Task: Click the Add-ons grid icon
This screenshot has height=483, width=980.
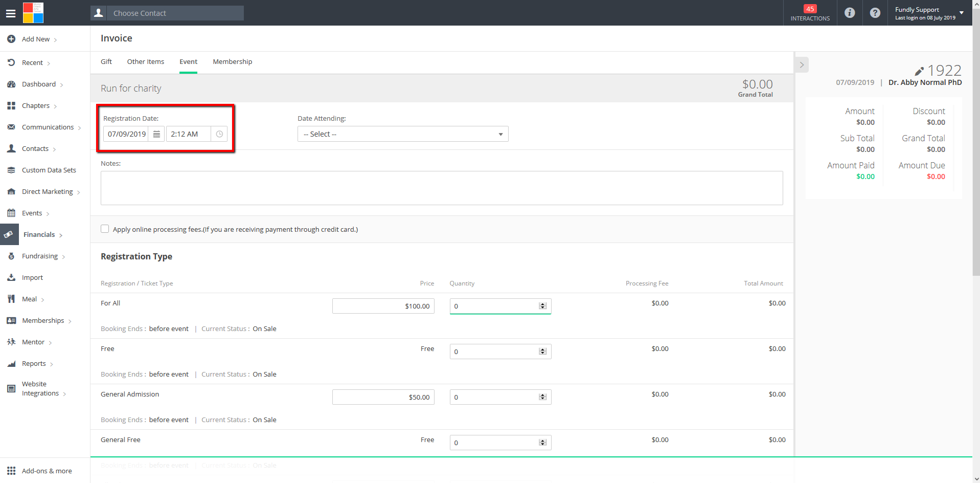Action: (x=11, y=471)
